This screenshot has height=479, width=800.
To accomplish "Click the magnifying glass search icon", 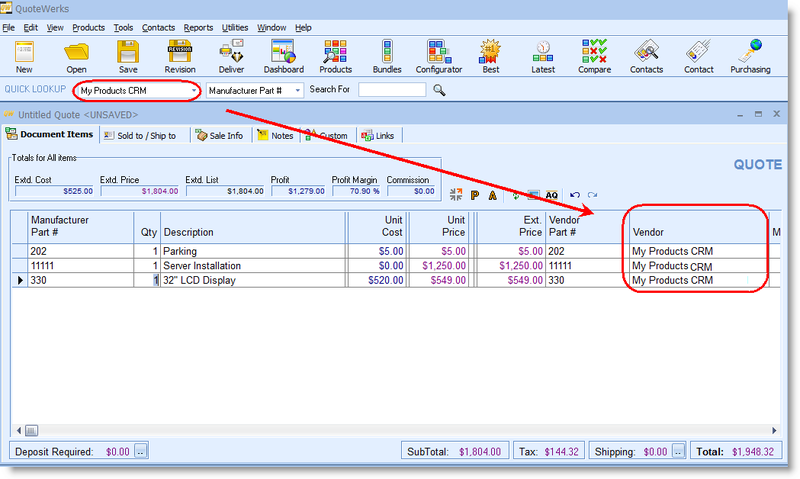I will [439, 90].
